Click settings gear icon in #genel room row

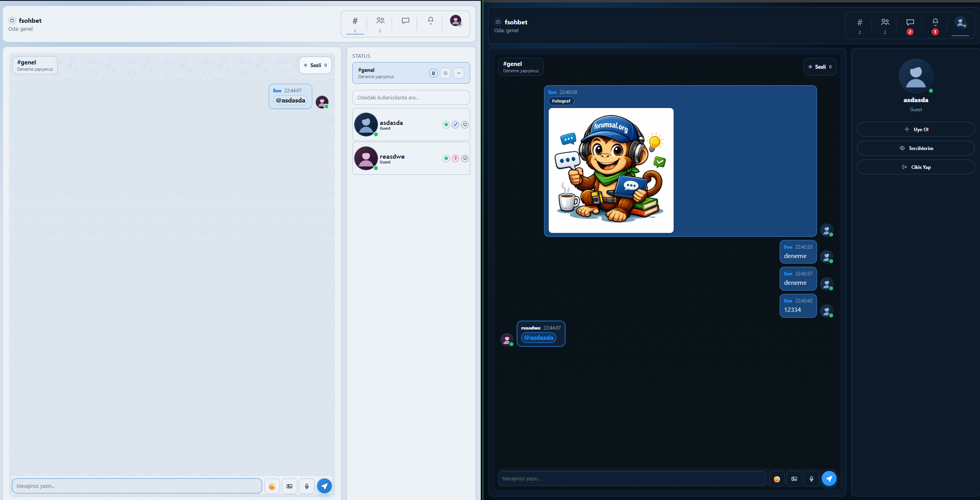(x=445, y=73)
